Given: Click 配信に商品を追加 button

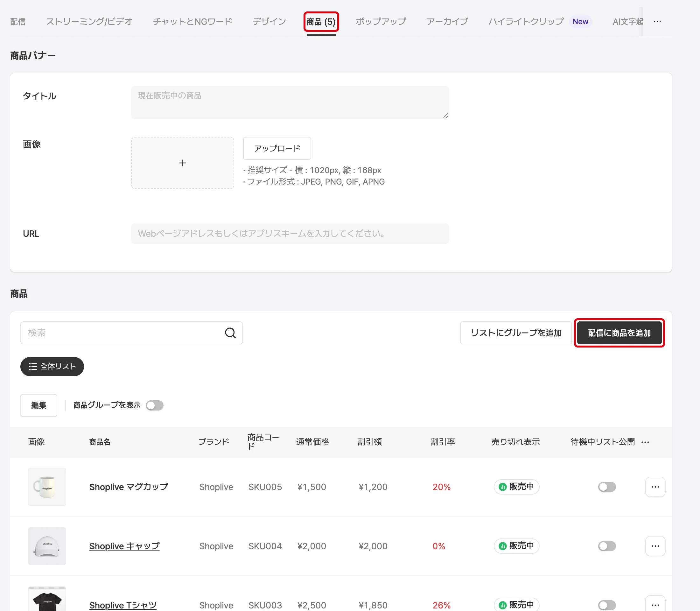Looking at the screenshot, I should (619, 333).
